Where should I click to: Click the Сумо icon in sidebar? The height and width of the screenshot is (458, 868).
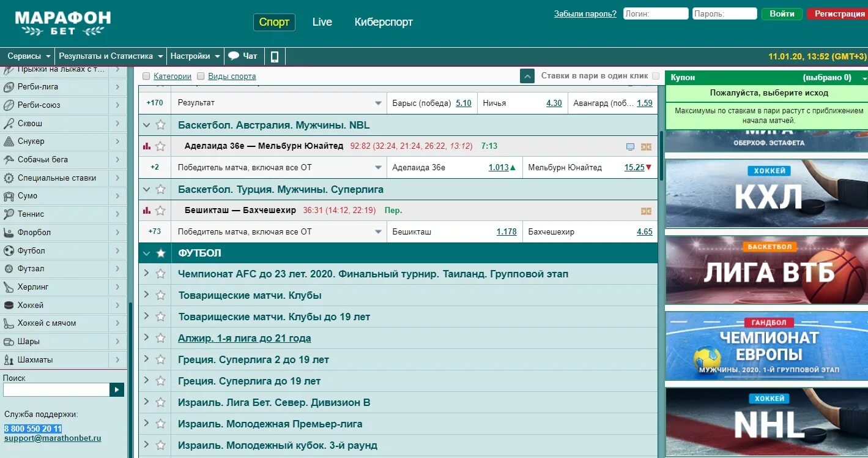coord(9,196)
